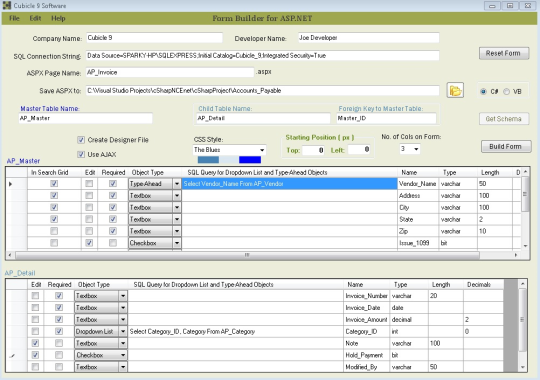Click the Child Table Name field

(x=263, y=118)
